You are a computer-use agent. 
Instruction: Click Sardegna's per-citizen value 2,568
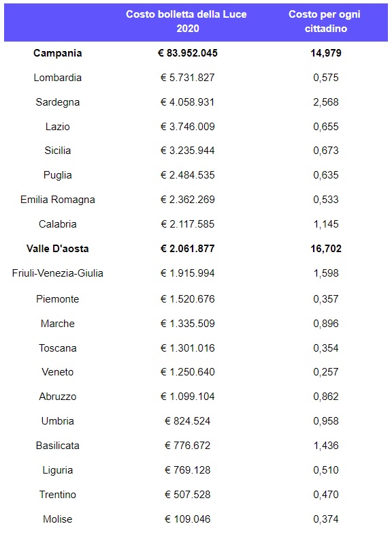tap(326, 102)
